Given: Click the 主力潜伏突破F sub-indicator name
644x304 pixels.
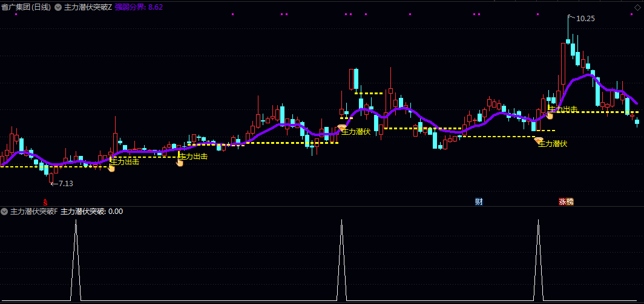Looking at the screenshot, I should pyautogui.click(x=34, y=212).
